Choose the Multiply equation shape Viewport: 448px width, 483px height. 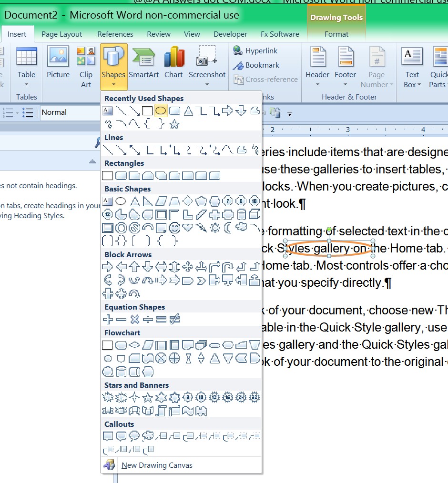click(x=134, y=319)
